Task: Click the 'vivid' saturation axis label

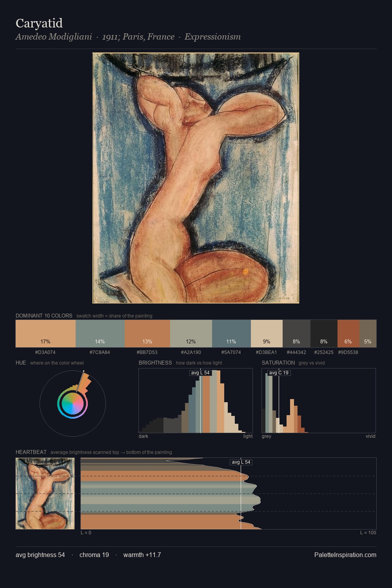Action: pos(370,436)
